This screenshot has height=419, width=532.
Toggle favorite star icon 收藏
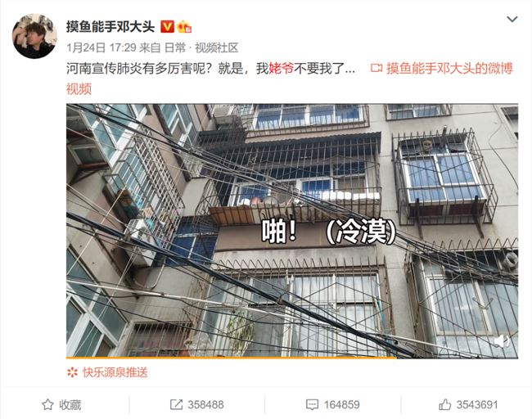coord(47,404)
